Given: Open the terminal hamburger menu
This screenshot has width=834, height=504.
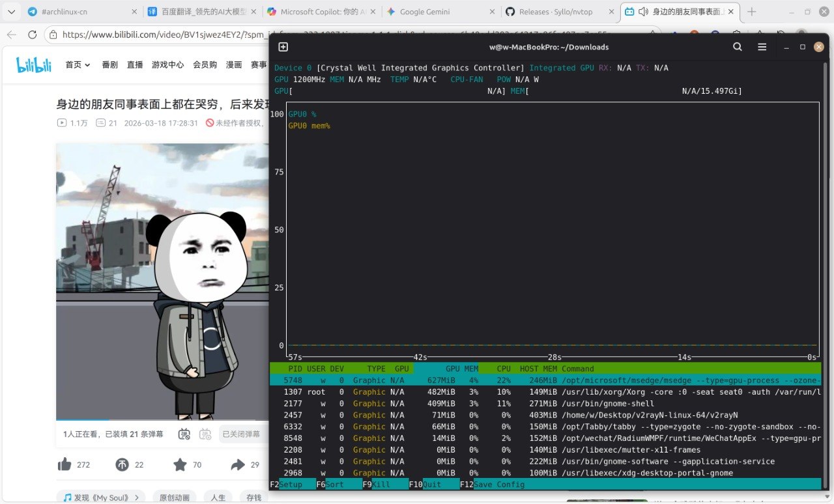Looking at the screenshot, I should point(762,47).
